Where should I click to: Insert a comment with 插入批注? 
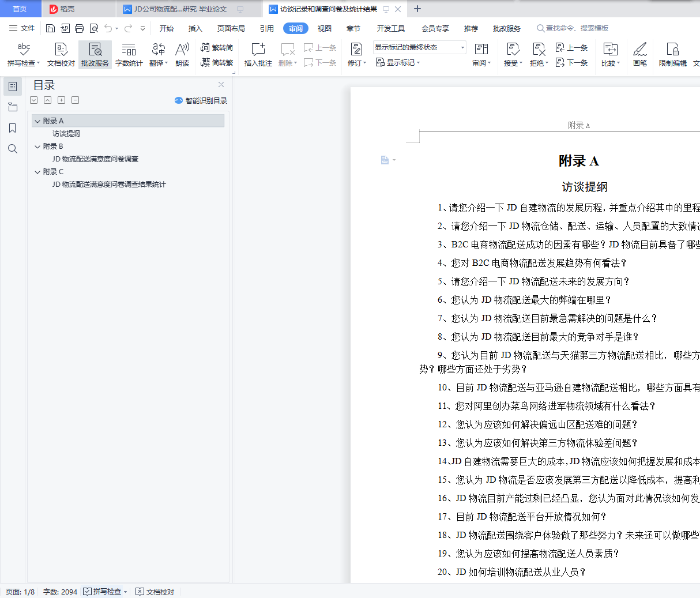pyautogui.click(x=258, y=55)
